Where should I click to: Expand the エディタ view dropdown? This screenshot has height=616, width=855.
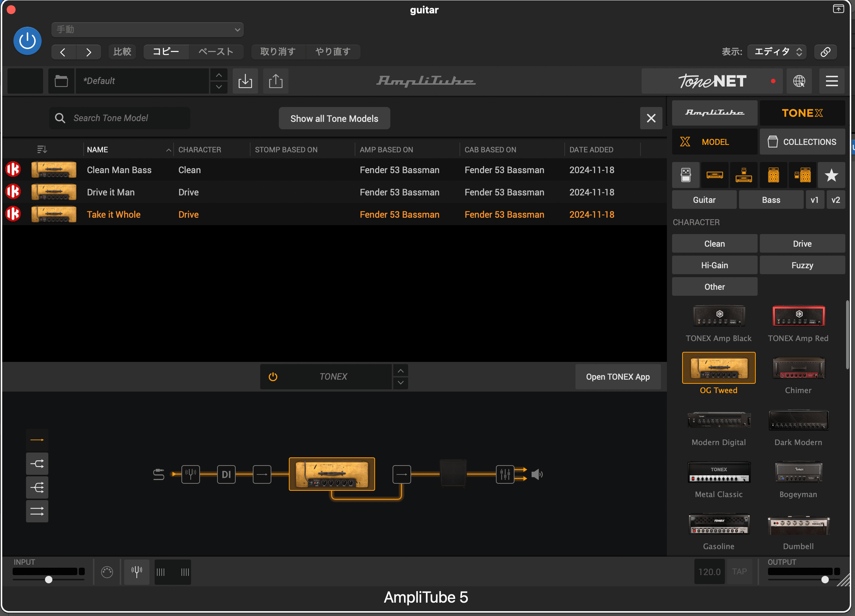point(776,52)
